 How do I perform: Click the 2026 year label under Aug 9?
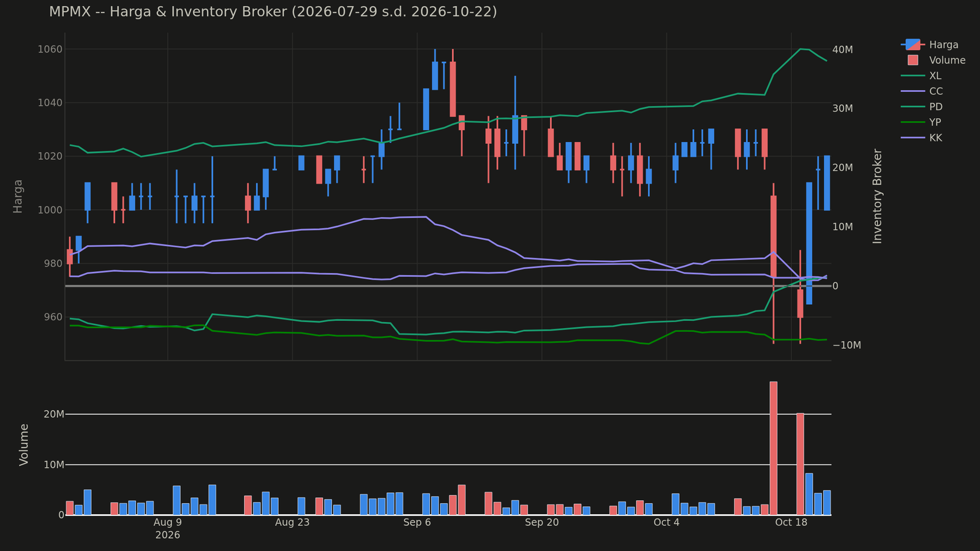167,535
